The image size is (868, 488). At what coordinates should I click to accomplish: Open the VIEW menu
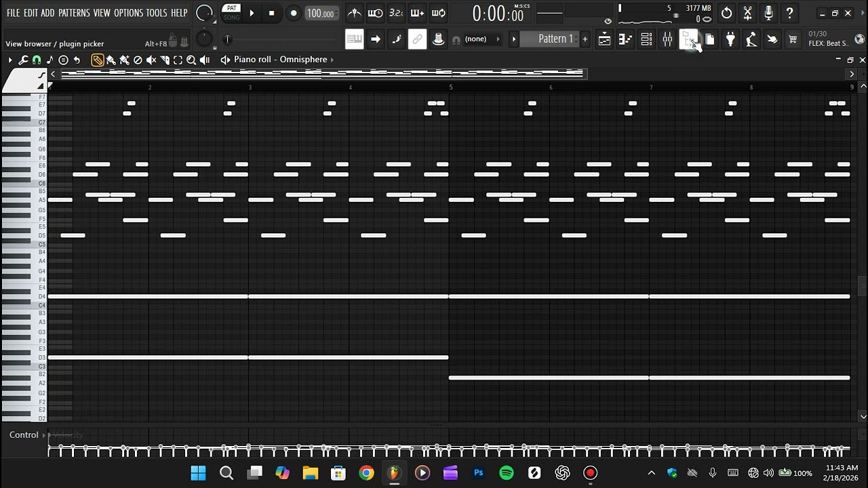102,13
